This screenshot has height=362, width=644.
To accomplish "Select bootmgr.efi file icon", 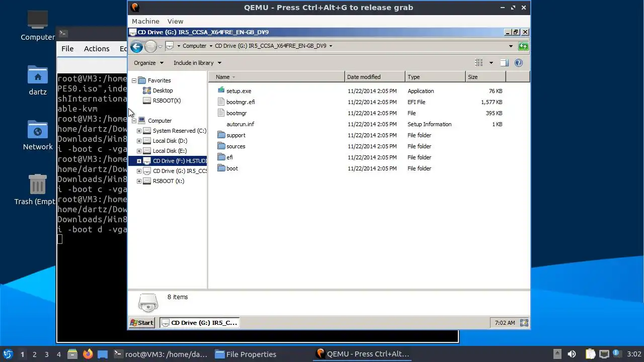I will (x=221, y=102).
